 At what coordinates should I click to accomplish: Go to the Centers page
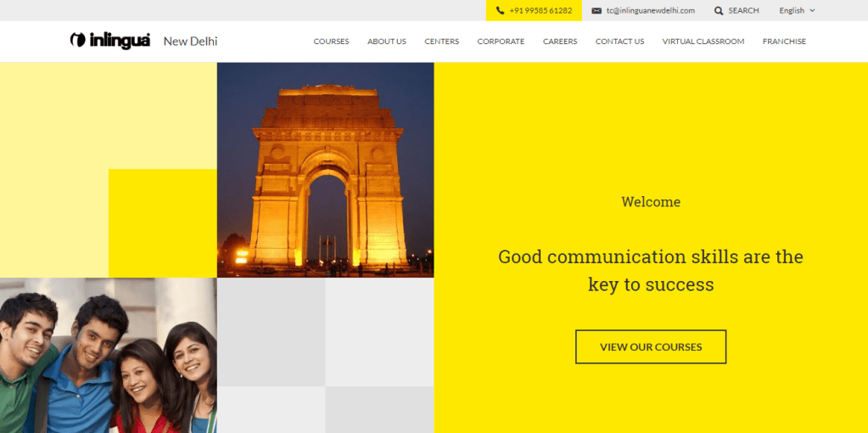[x=441, y=42]
